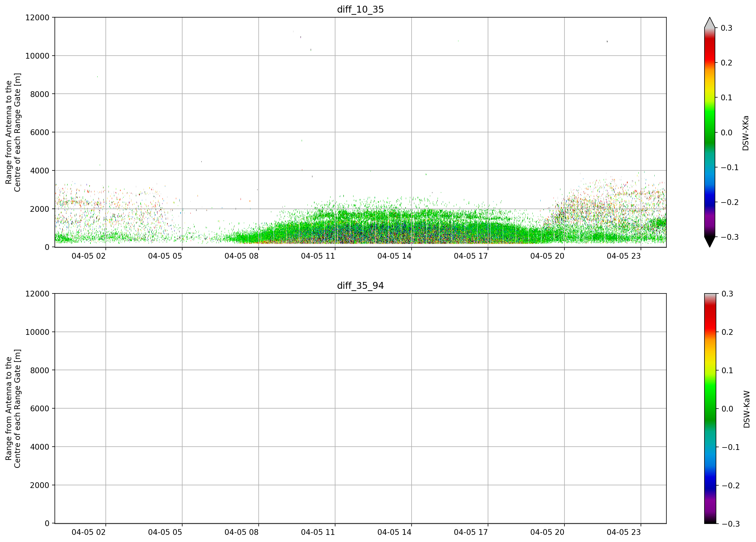The height and width of the screenshot is (542, 756).
Task: Click the diff_35_94 plot title
Action: (360, 286)
